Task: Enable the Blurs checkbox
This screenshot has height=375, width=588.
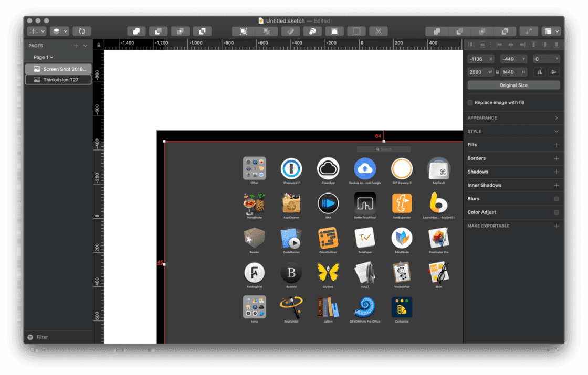Action: point(556,199)
